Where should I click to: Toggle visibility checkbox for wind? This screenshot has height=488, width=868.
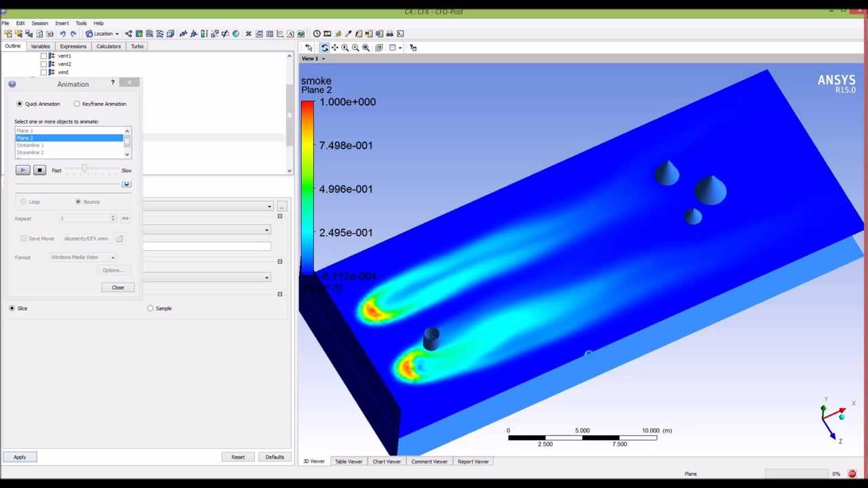pyautogui.click(x=44, y=72)
